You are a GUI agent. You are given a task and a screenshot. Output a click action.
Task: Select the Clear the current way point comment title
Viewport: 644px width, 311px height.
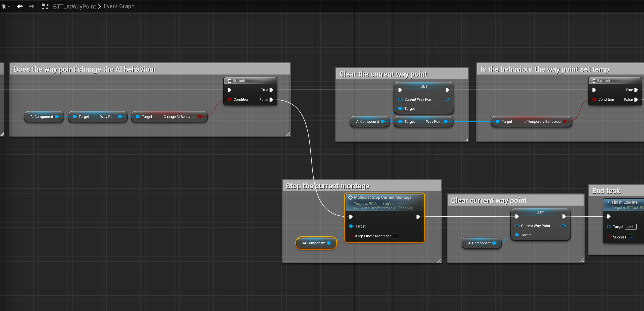(383, 74)
